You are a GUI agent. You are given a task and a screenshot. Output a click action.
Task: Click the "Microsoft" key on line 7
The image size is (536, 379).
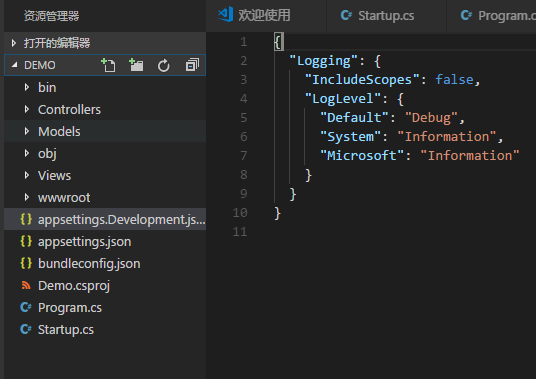point(362,155)
